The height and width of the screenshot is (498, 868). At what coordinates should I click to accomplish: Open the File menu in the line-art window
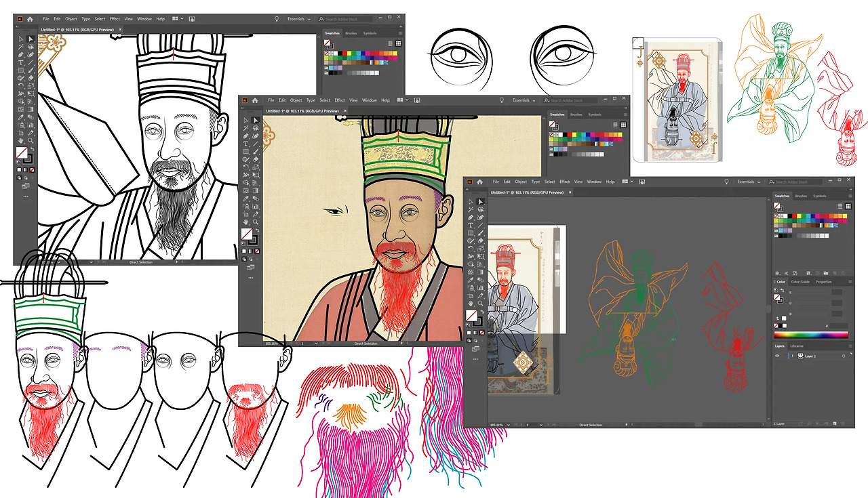click(x=46, y=19)
